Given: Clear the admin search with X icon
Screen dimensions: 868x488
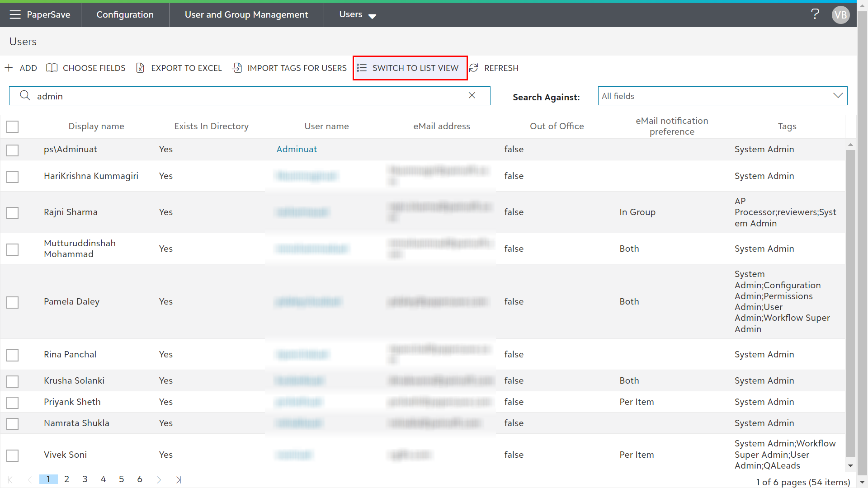Looking at the screenshot, I should click(x=472, y=95).
